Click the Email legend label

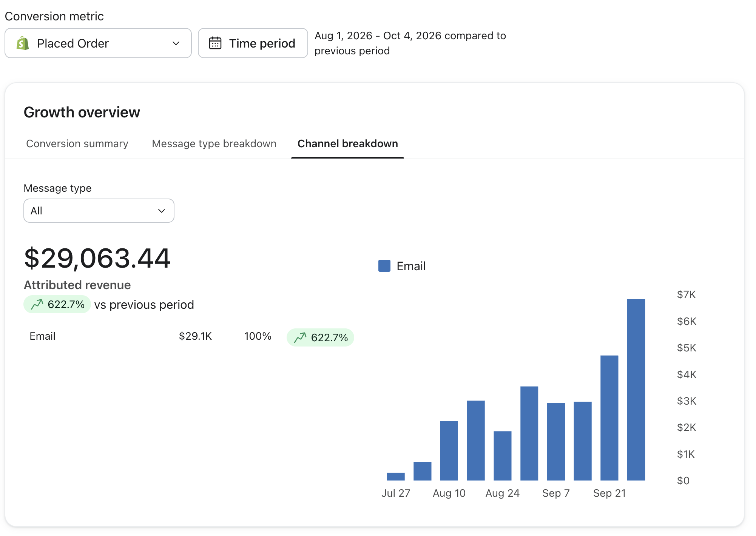(x=411, y=266)
